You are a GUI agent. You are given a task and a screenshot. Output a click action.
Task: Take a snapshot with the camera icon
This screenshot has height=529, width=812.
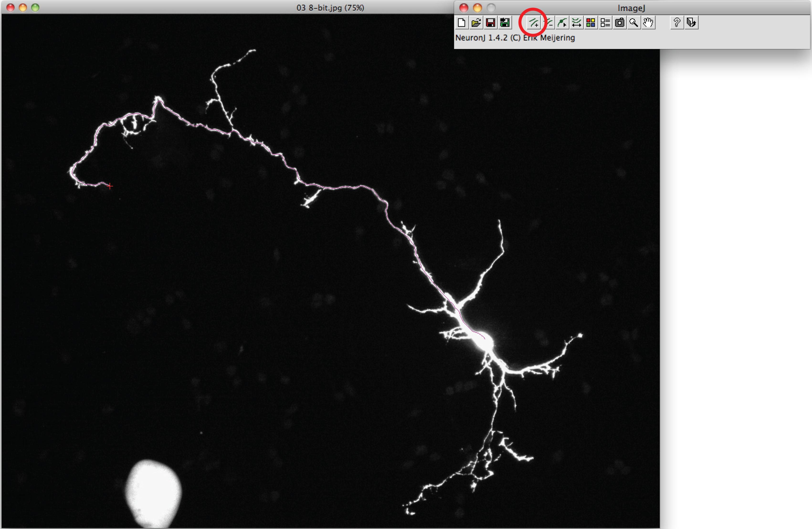pyautogui.click(x=620, y=23)
